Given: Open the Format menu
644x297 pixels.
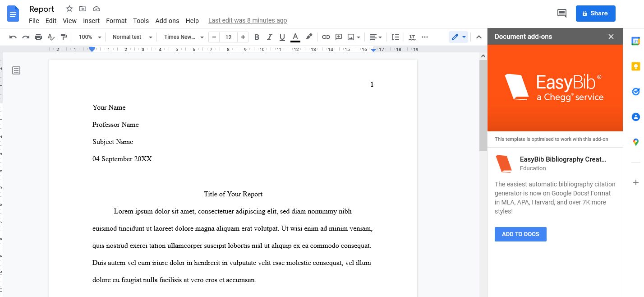Looking at the screenshot, I should tap(116, 21).
